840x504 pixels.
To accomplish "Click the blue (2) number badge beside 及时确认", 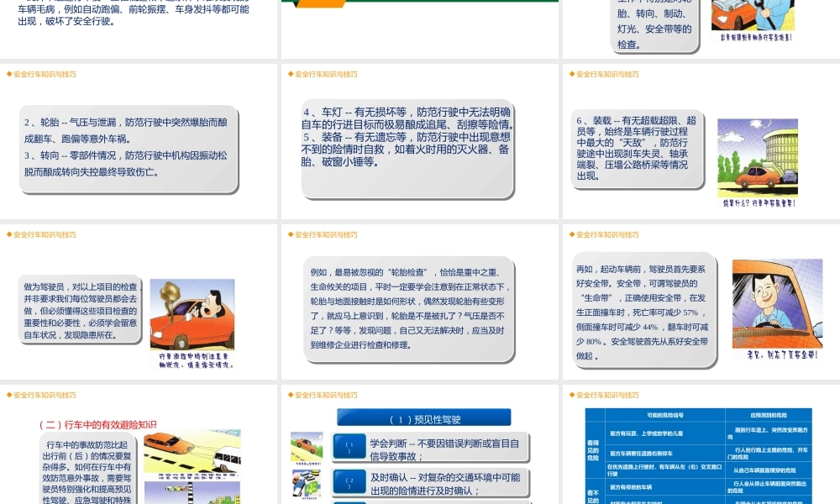I will (x=349, y=481).
